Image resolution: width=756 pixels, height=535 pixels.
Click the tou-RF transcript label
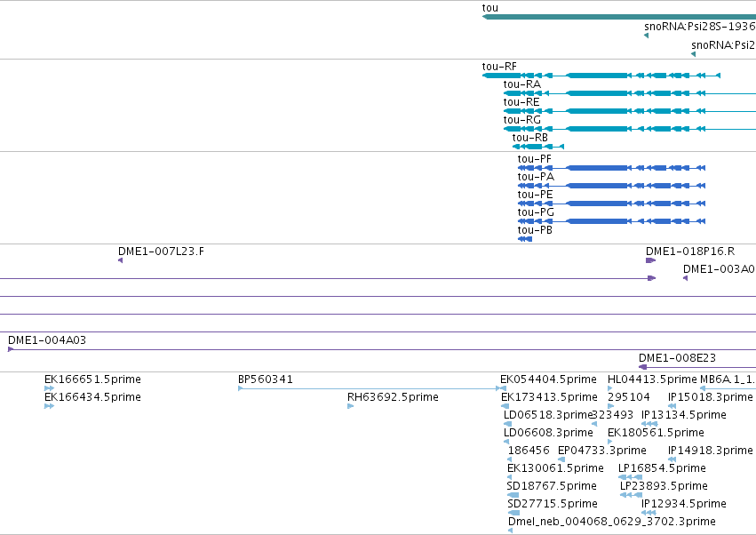[499, 67]
